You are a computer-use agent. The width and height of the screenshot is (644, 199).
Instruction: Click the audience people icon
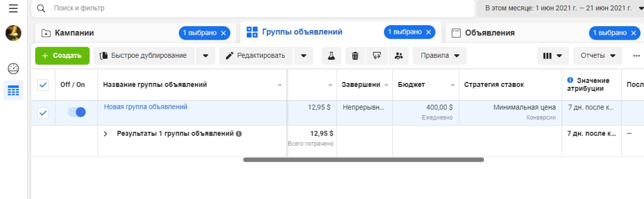point(399,56)
